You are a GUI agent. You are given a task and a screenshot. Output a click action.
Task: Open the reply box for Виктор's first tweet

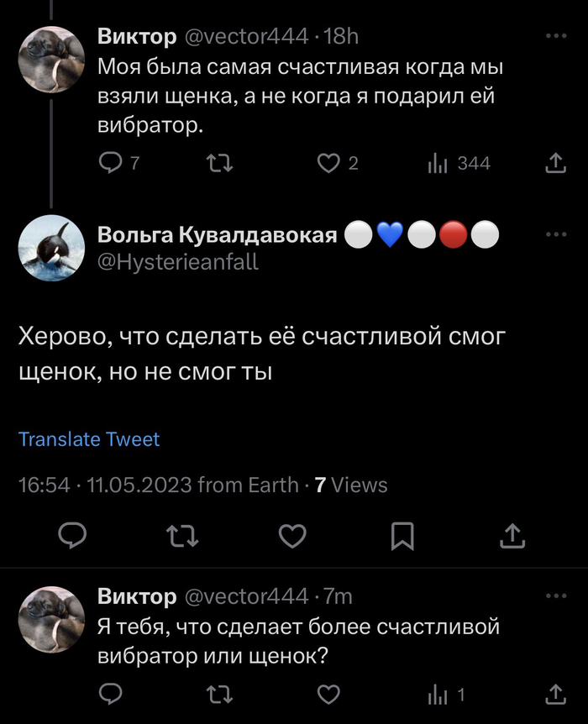click(x=109, y=163)
